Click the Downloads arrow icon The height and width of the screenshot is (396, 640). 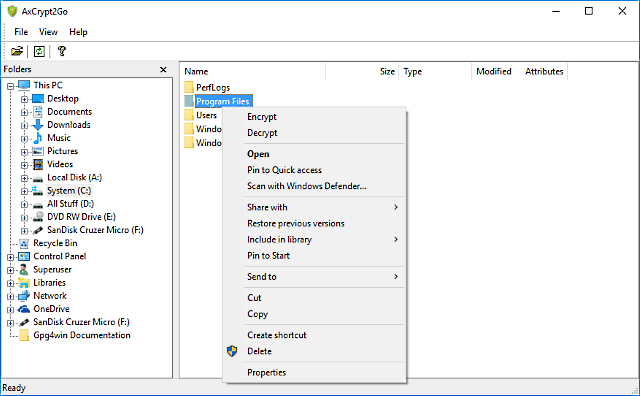[38, 125]
